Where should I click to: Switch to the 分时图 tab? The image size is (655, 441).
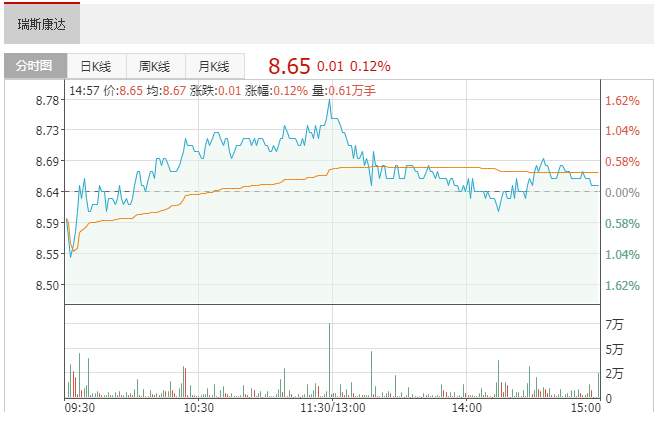point(34,67)
